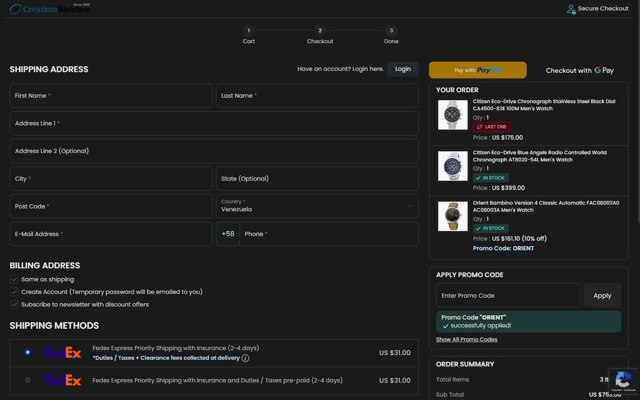This screenshot has height=400, width=640.
Task: Click US $31.00 of first shipping method
Action: tap(395, 353)
